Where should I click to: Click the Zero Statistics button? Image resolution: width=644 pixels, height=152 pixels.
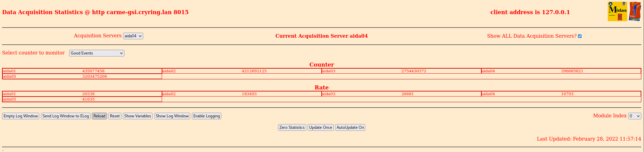tap(292, 127)
